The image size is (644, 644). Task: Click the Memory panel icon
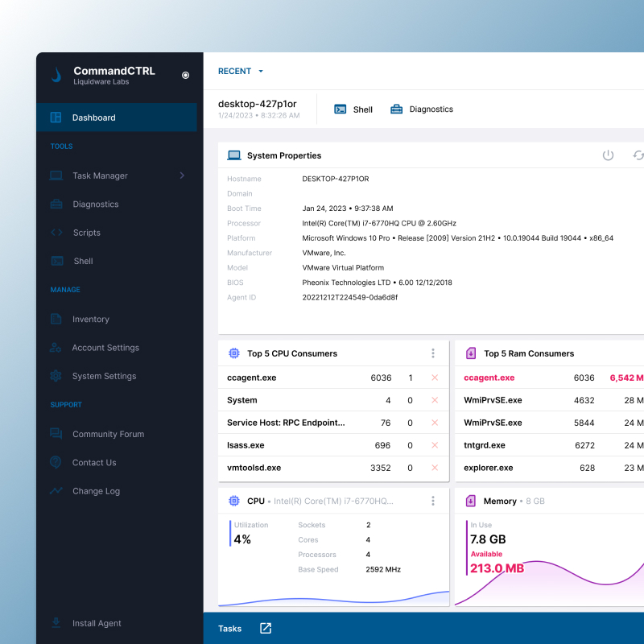coord(471,501)
